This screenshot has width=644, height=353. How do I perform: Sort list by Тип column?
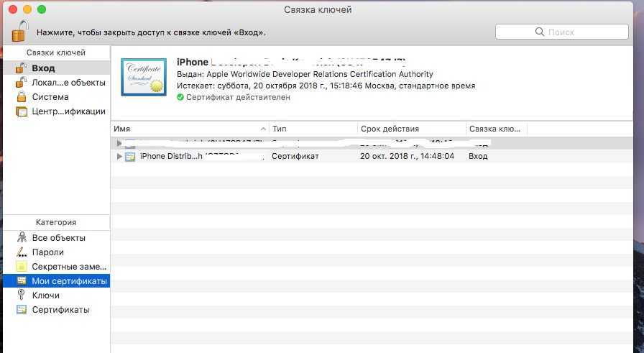(313, 129)
